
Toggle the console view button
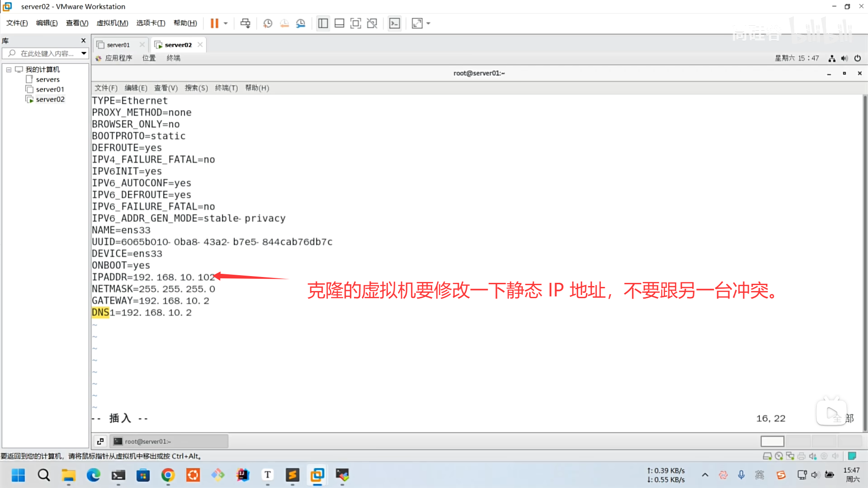395,23
